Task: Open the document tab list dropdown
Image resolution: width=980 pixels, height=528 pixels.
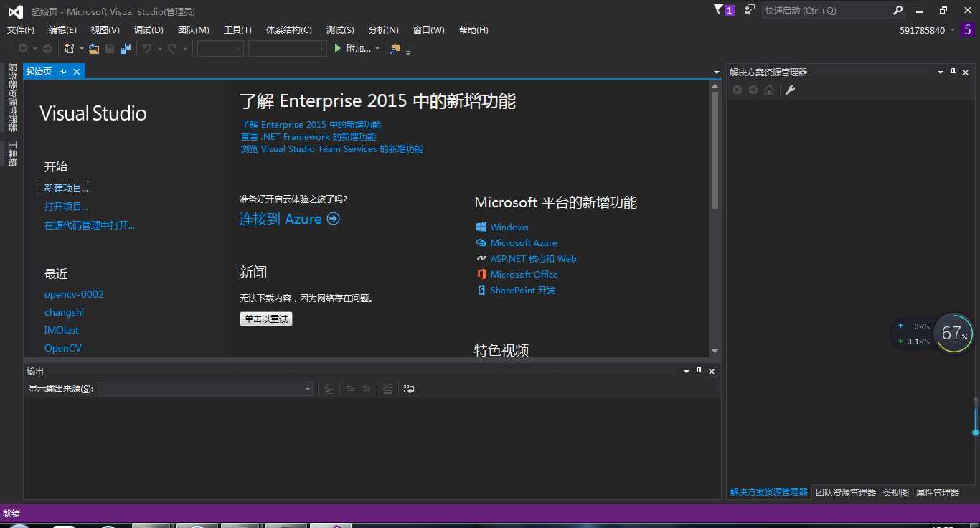Action: [717, 72]
